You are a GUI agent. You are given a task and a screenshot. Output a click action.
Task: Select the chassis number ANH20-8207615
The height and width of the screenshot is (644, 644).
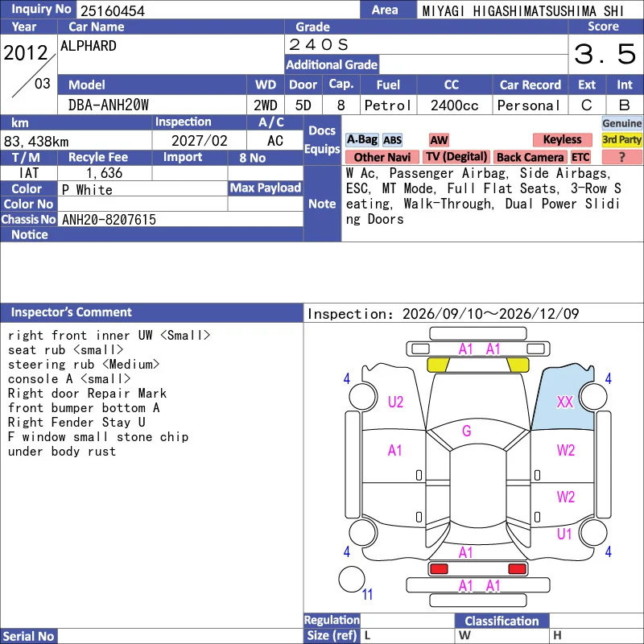109,220
